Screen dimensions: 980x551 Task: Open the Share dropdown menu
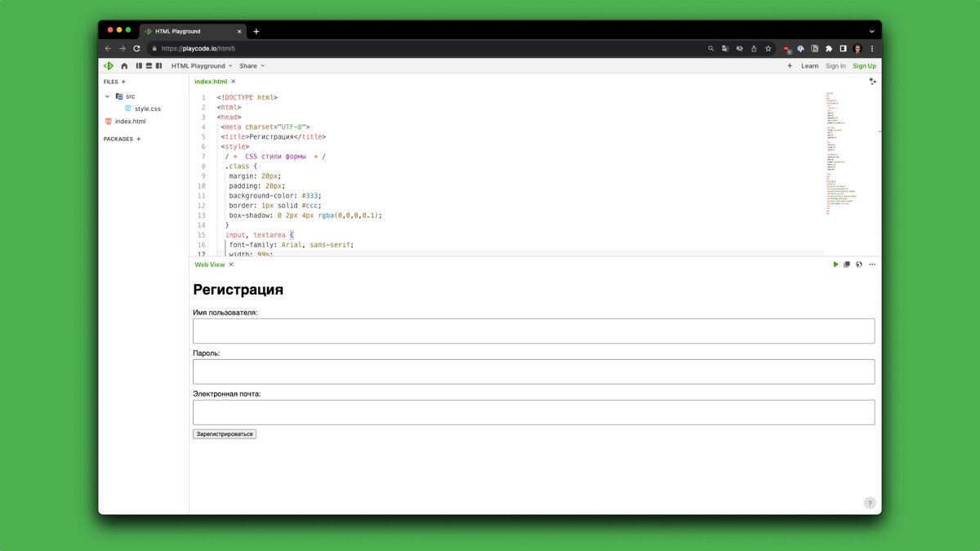click(x=252, y=66)
